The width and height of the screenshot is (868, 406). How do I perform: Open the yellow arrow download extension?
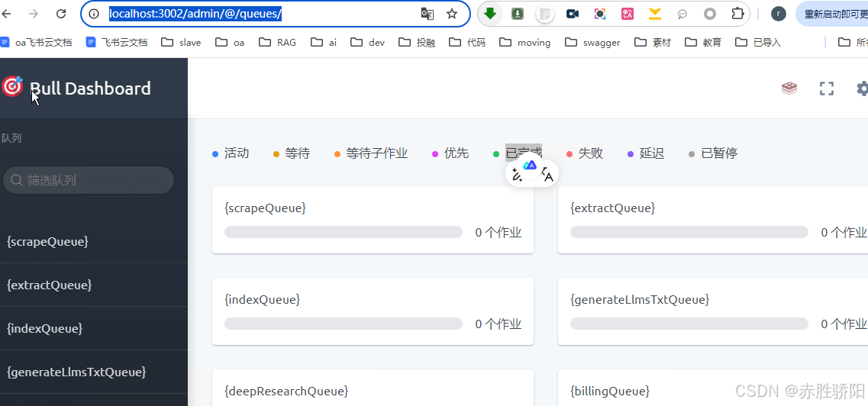tap(655, 14)
